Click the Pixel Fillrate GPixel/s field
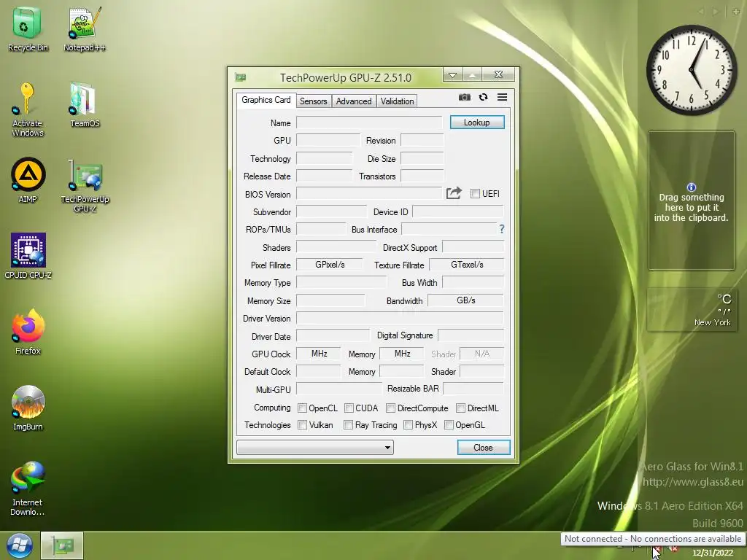The width and height of the screenshot is (747, 560). coord(329,265)
